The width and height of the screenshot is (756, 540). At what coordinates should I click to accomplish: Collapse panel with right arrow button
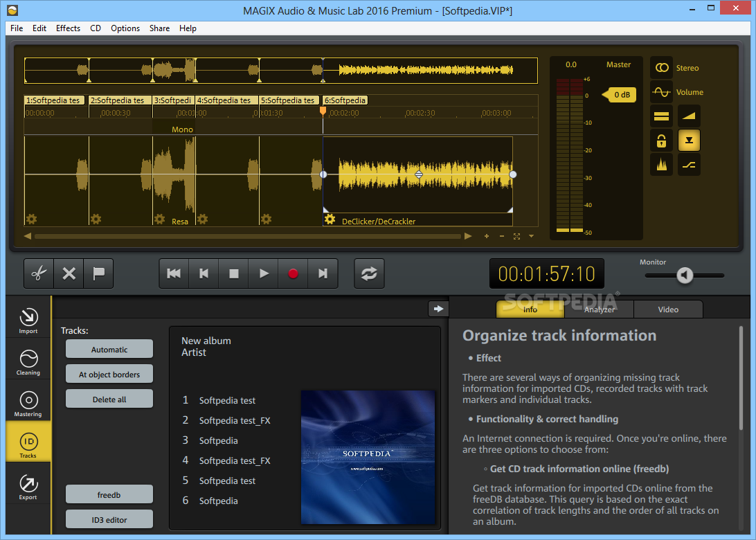click(x=438, y=309)
